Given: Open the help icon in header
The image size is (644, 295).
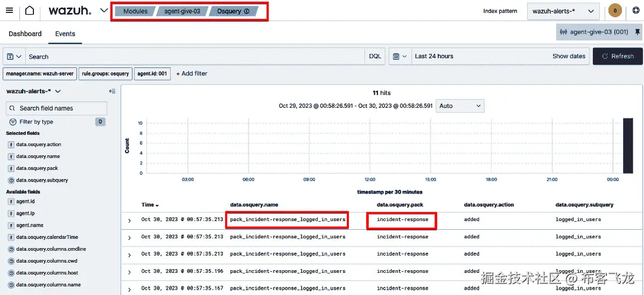Looking at the screenshot, I should 636,11.
